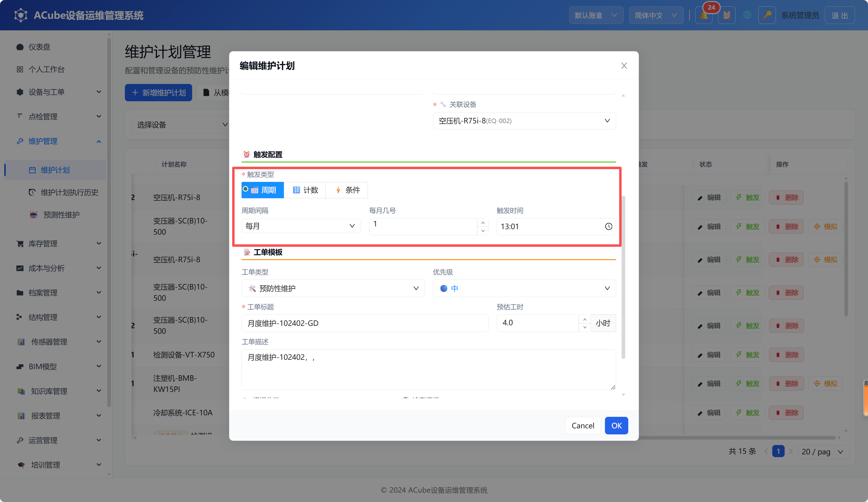Click 编辑 in the first 空压机-R75i-8 row
This screenshot has width=868, height=502.
709,197
